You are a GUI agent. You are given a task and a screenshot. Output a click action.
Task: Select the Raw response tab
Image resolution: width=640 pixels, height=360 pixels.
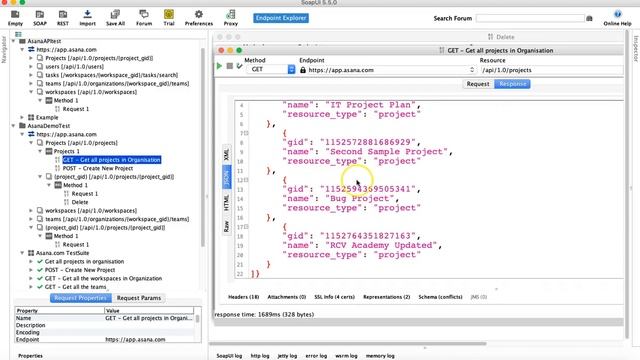227,226
